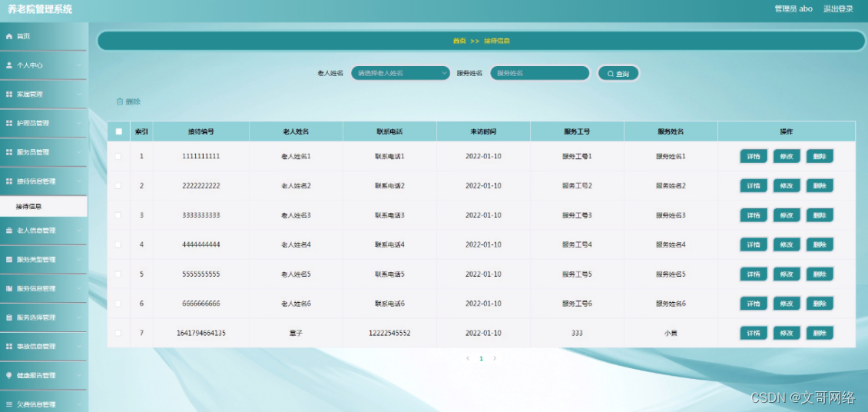Expand 老人信息管理 using its chevron
868x412 pixels.
point(79,231)
